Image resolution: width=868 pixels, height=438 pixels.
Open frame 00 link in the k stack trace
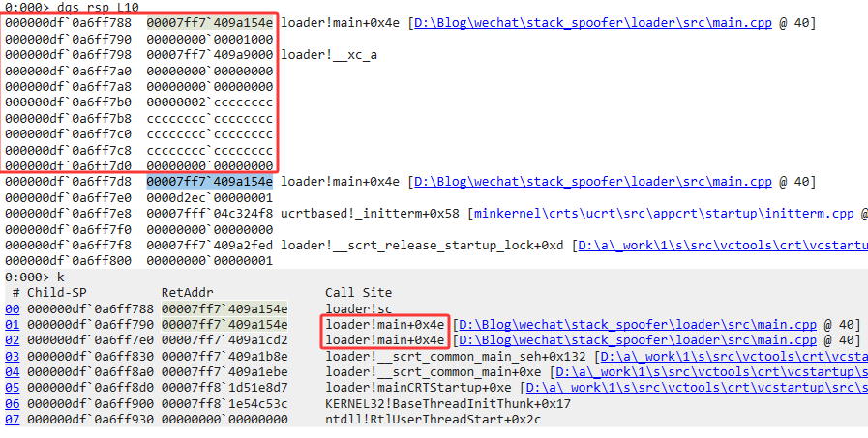click(x=13, y=308)
